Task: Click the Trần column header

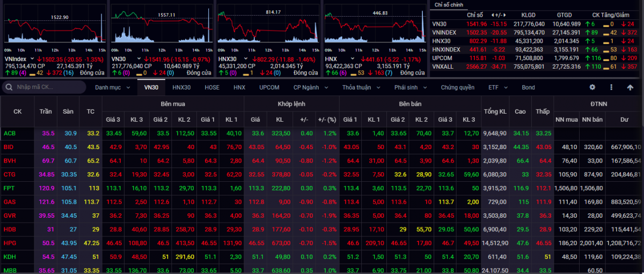Action: coord(46,112)
